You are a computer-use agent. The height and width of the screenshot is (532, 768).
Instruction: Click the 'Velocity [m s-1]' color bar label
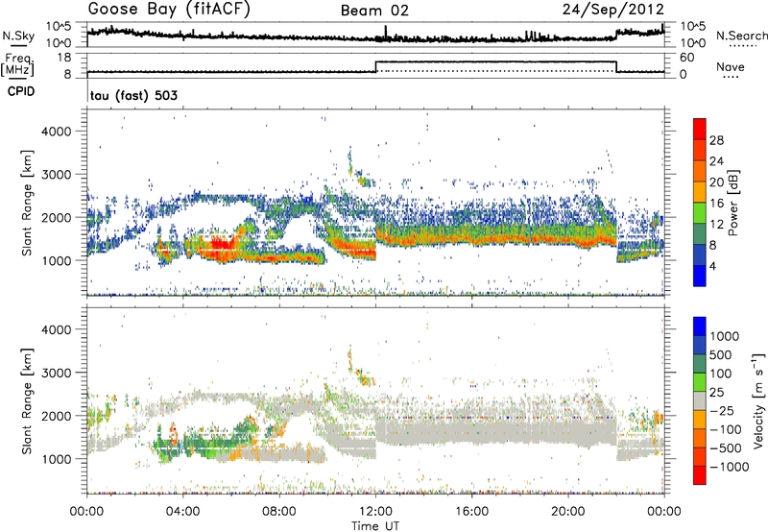coord(758,400)
